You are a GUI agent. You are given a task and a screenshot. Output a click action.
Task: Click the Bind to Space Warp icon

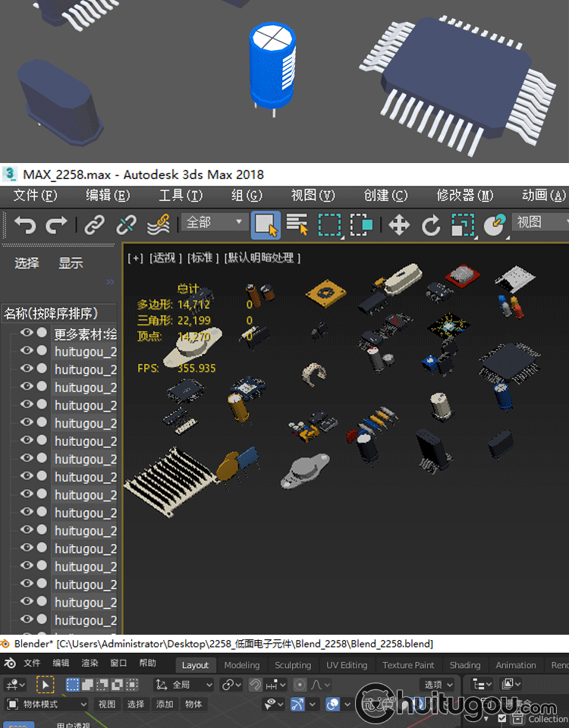(x=158, y=225)
